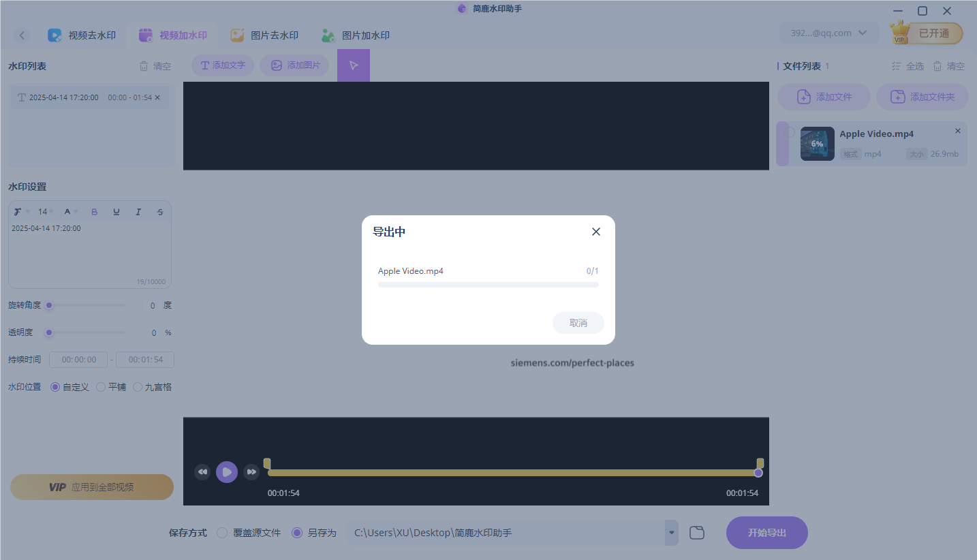The image size is (977, 560).
Task: Toggle strikethrough formatting
Action: (x=160, y=212)
